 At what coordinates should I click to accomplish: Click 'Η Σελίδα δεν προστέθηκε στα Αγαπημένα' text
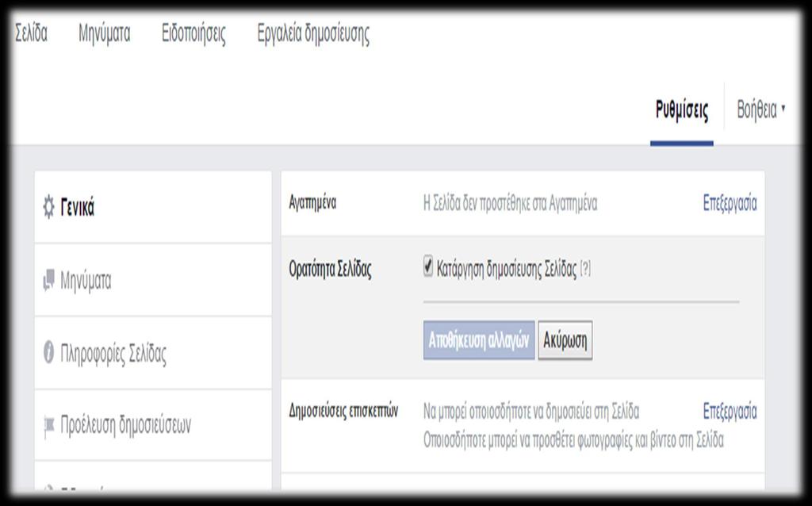[510, 203]
